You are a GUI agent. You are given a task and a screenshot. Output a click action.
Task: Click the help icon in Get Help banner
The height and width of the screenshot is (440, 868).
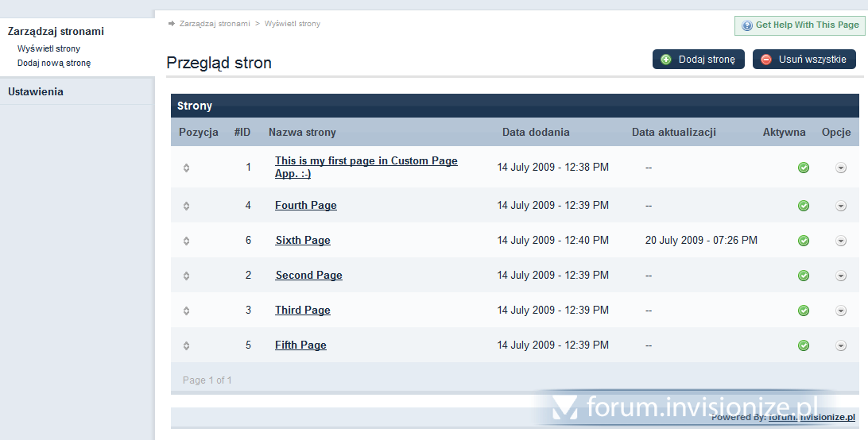(746, 25)
